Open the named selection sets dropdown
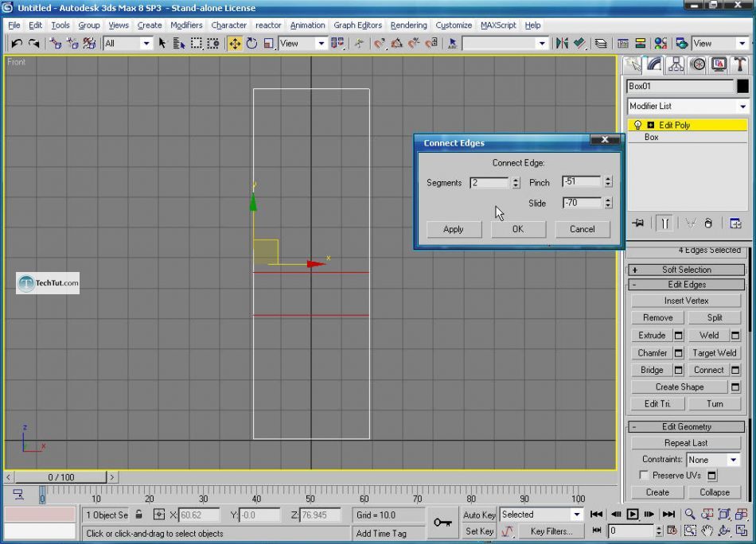The width and height of the screenshot is (756, 544). pos(505,44)
